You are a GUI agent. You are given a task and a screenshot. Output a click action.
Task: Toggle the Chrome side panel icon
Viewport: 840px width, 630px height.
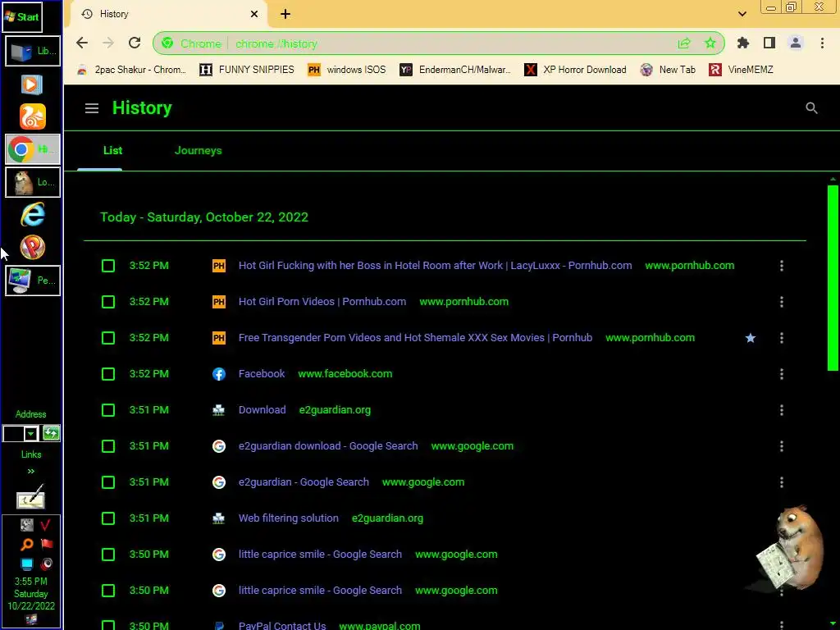tap(769, 43)
